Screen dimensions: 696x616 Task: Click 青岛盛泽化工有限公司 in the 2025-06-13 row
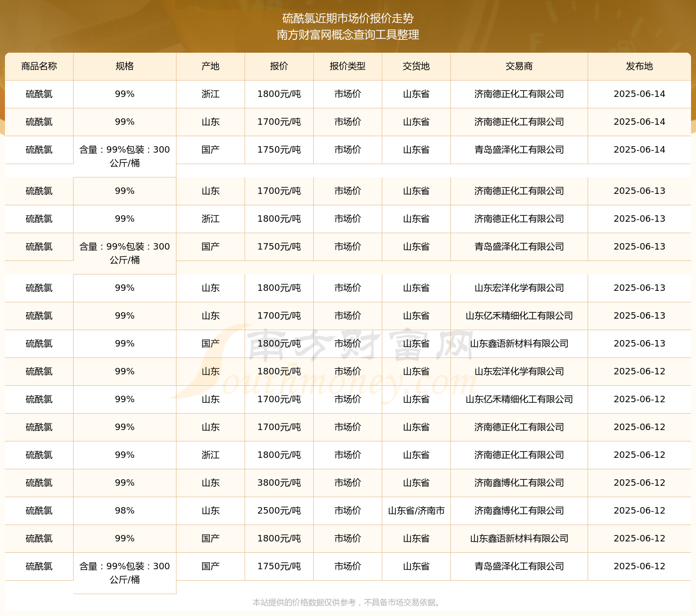(520, 247)
